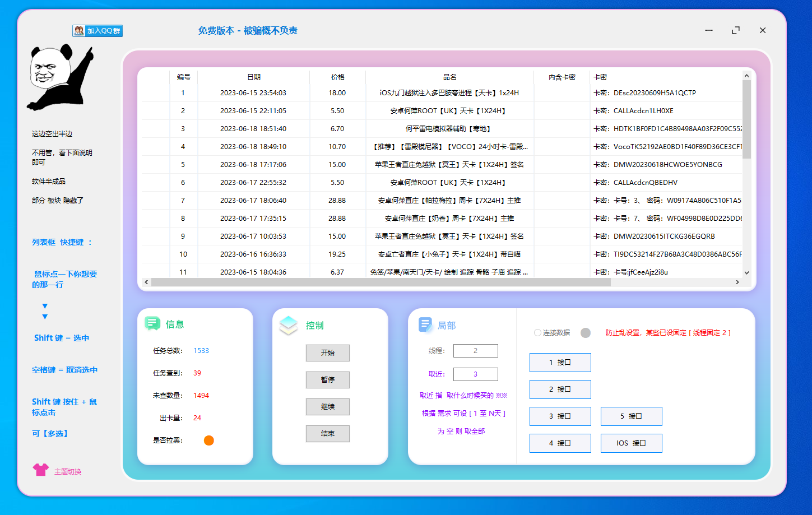Choose the IOS 接口 button
Viewport: 812px width, 515px height.
[x=631, y=443]
